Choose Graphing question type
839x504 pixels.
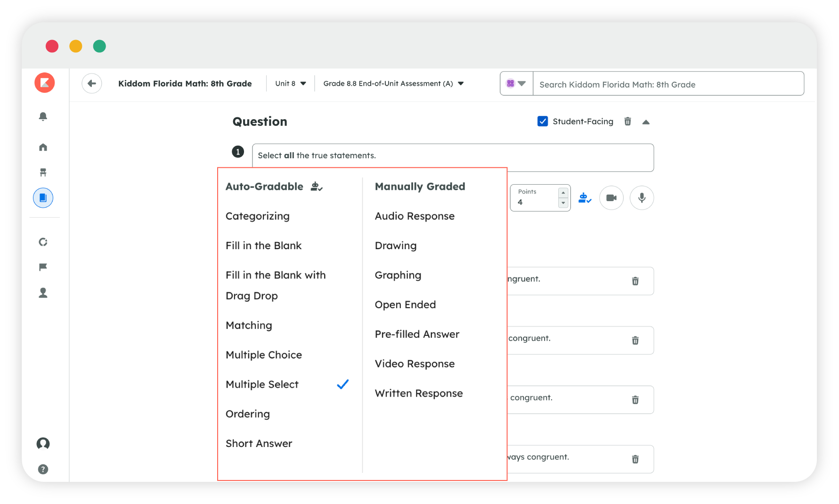coord(398,275)
